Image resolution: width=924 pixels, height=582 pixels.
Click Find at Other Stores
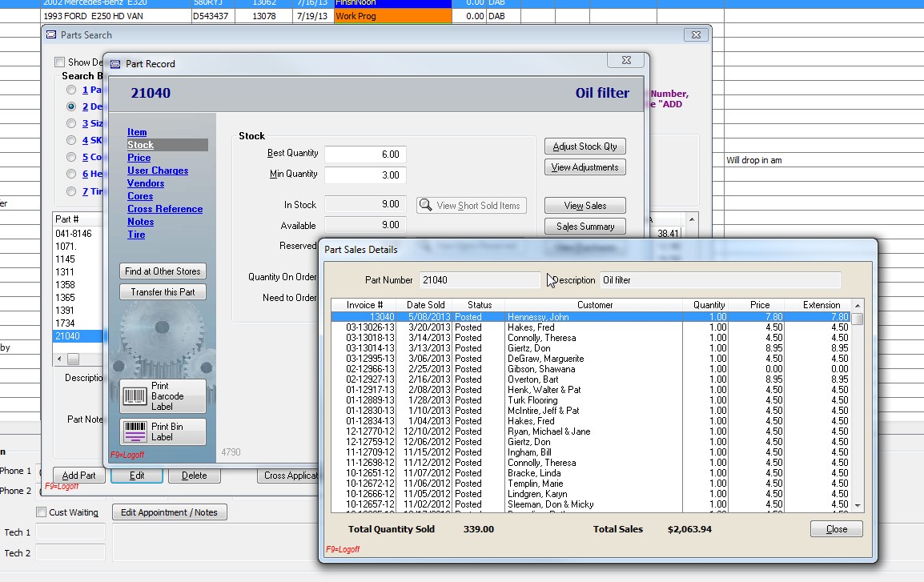click(163, 271)
